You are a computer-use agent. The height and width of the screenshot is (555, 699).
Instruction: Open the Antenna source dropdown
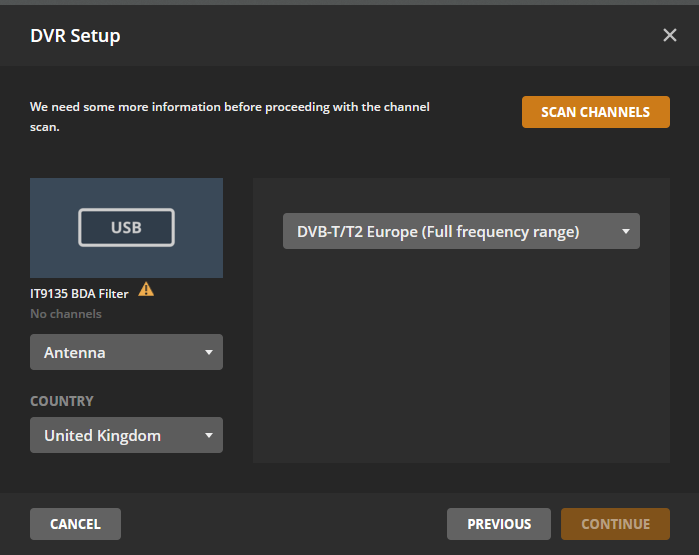(x=126, y=352)
